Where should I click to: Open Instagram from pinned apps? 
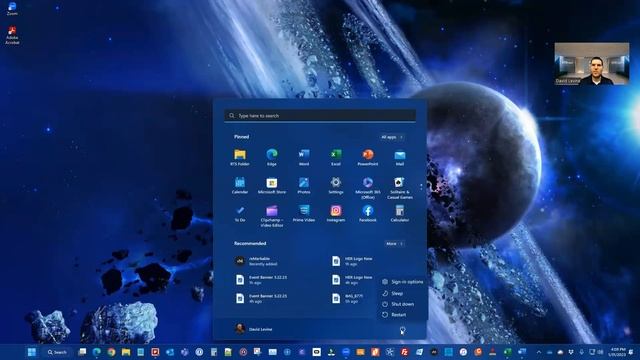coord(336,213)
